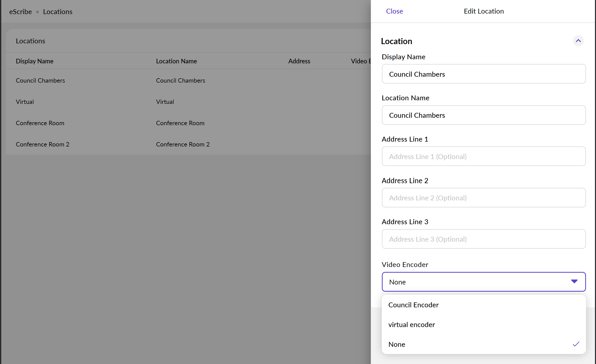596x364 pixels.
Task: Click into Address Line 2 field
Action: (483, 198)
